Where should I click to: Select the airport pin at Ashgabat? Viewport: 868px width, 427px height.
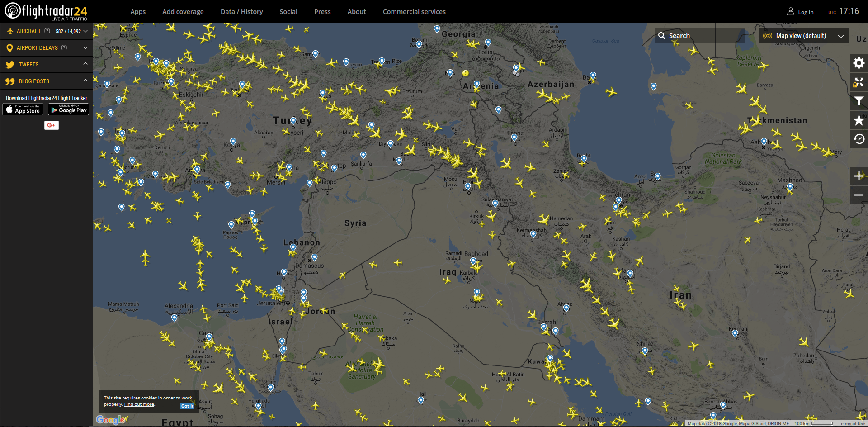tap(764, 142)
